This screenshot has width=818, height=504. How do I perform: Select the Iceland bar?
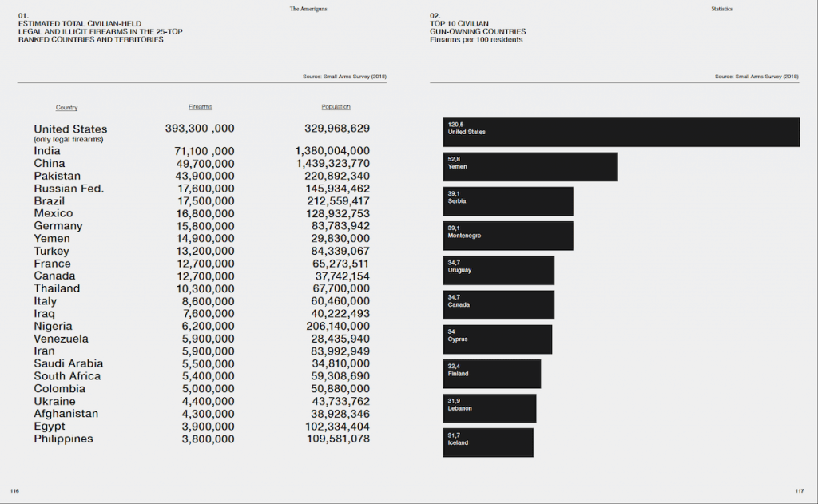(x=488, y=443)
